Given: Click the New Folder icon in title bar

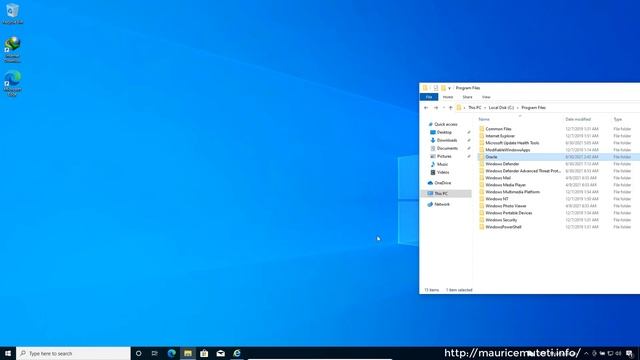Looking at the screenshot, I should [443, 88].
